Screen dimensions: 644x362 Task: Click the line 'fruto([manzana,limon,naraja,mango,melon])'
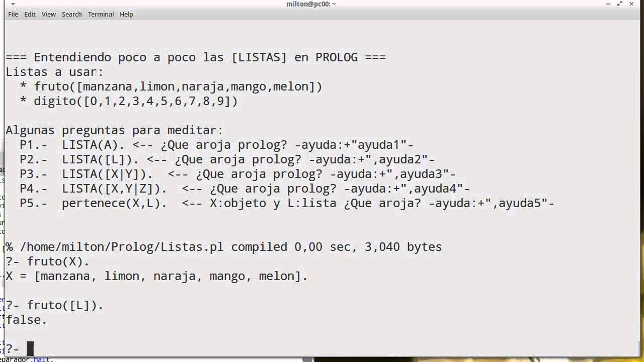[178, 86]
